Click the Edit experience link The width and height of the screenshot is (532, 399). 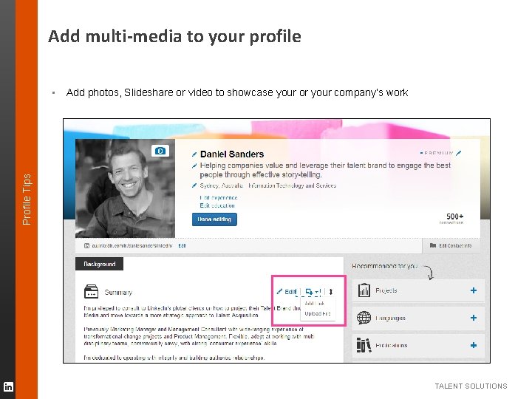[x=219, y=197]
